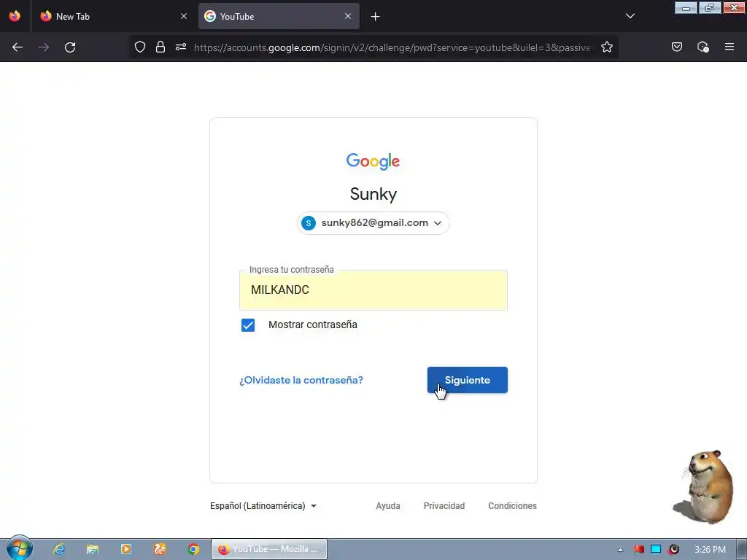Screen dimensions: 747x560
Task: Open Windows Explorer from the taskbar
Action: [93, 549]
